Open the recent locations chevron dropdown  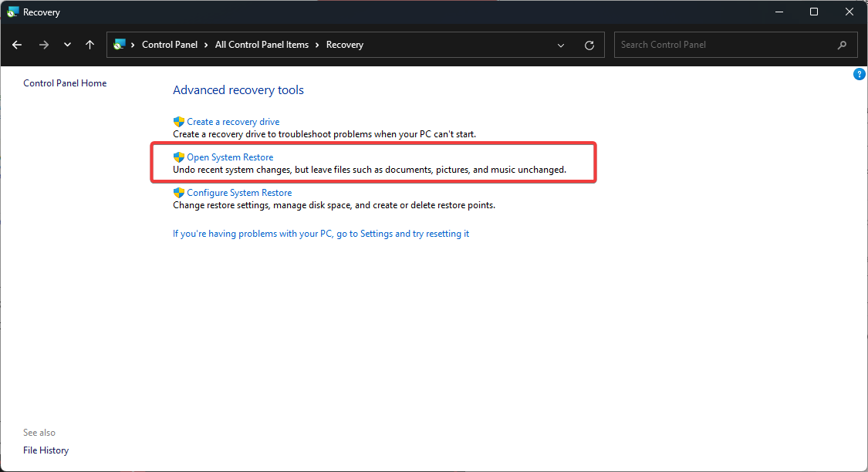click(x=67, y=45)
